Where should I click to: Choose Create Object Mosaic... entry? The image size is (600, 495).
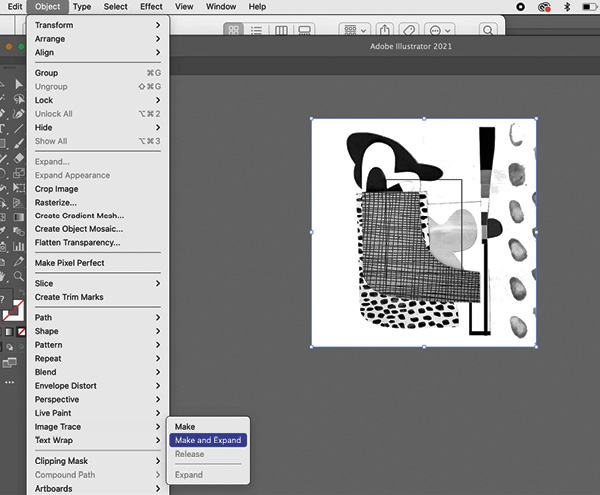(x=98, y=229)
